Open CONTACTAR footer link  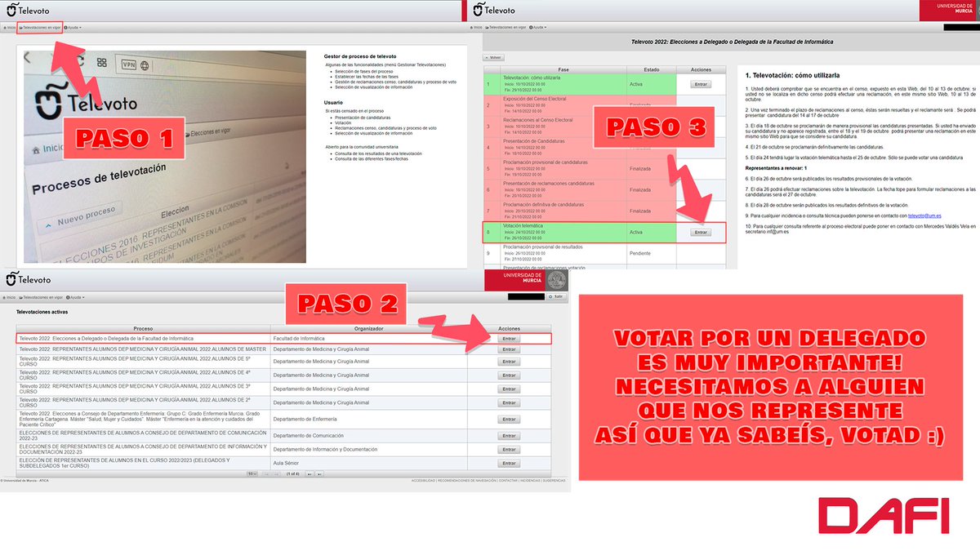point(509,481)
